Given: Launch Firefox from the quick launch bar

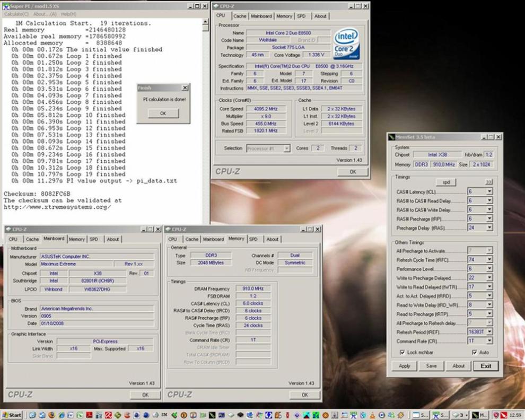Looking at the screenshot, I should (x=50, y=415).
